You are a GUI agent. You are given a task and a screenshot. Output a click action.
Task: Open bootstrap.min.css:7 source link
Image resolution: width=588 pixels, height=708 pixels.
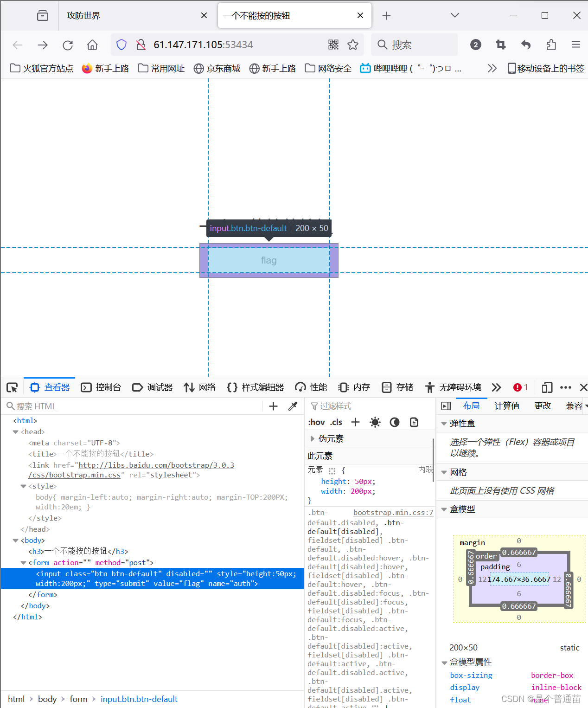(x=393, y=512)
